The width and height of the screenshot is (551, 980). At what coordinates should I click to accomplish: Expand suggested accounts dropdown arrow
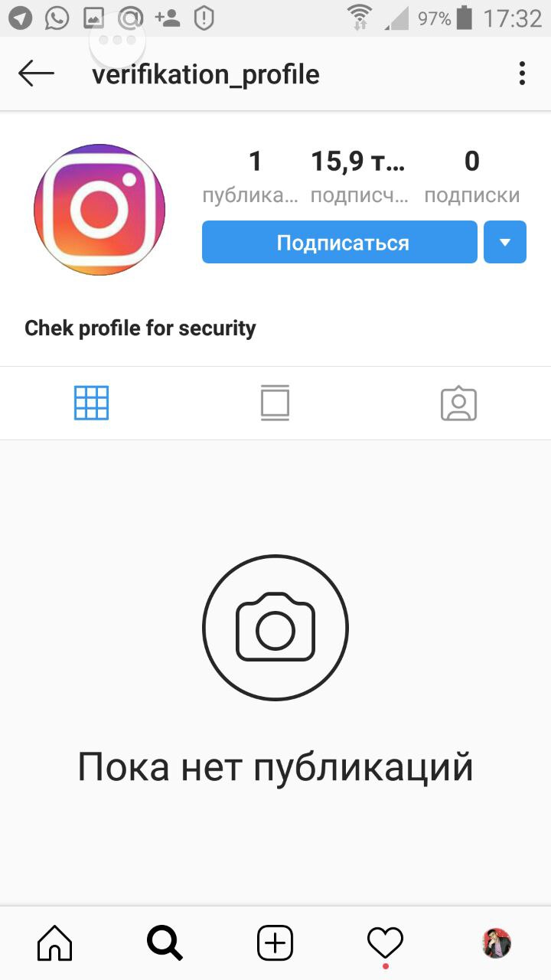tap(505, 243)
